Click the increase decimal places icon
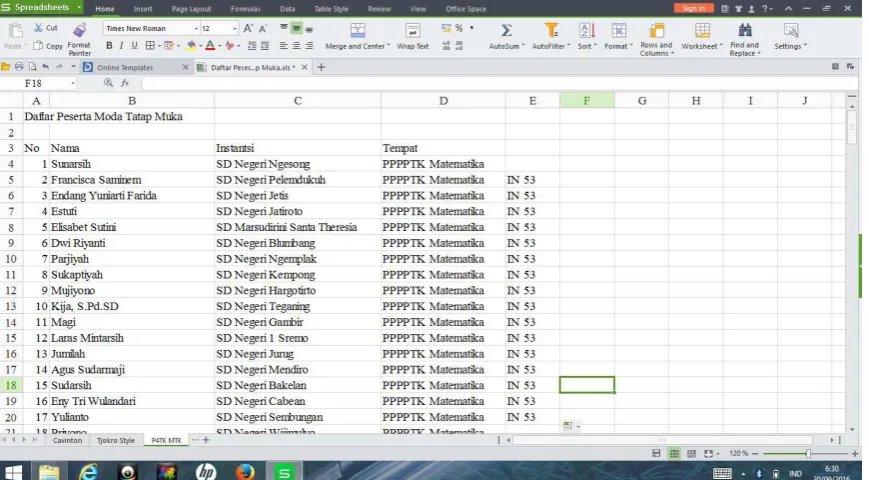 [446, 47]
